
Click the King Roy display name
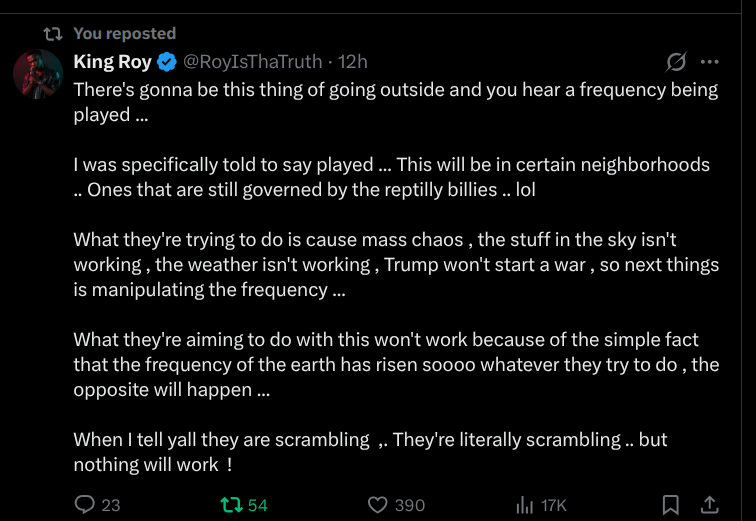(112, 62)
